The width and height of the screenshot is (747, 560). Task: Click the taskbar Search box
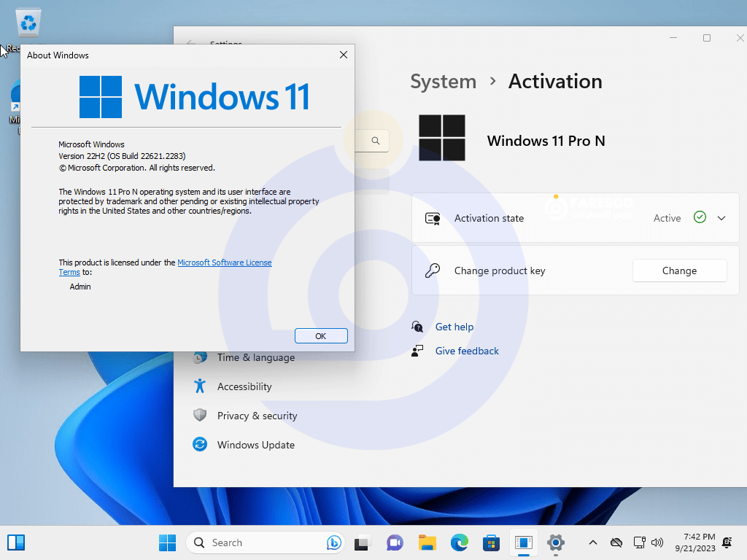tap(265, 542)
